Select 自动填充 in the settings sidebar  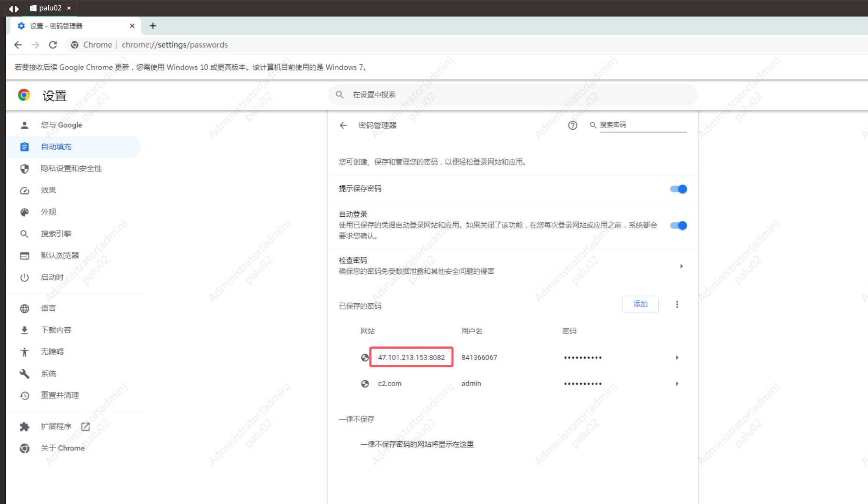tap(56, 147)
